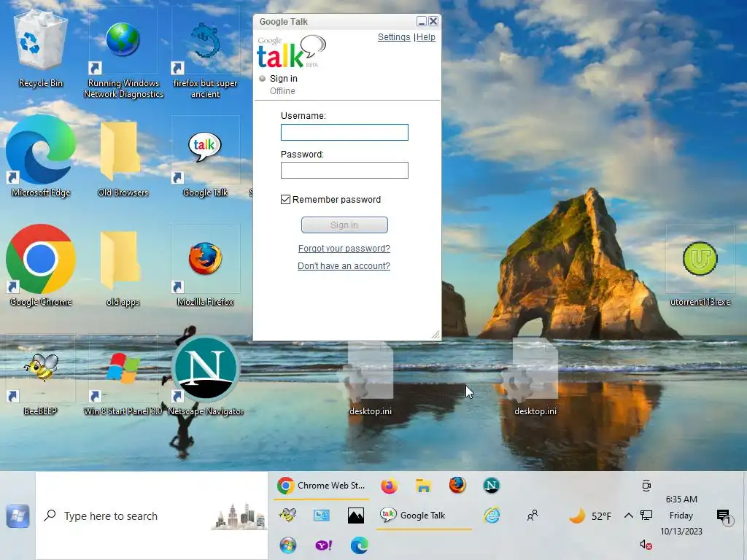
Task: Click the Windows 7 orb taskbar icon
Action: [x=287, y=545]
